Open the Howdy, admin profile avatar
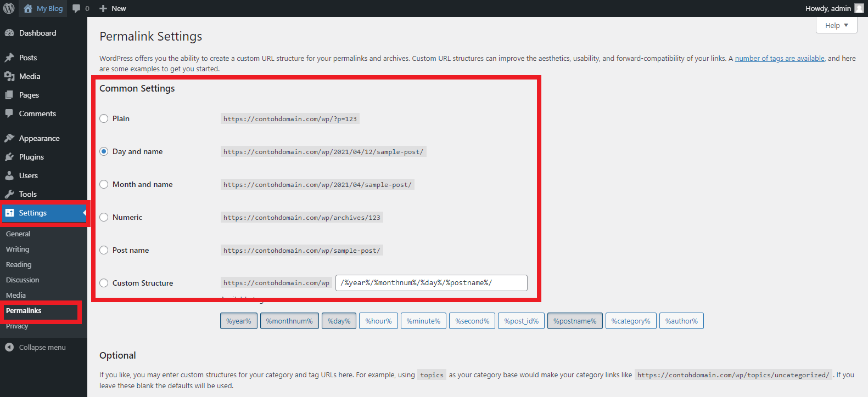Viewport: 868px width, 397px height. coord(859,8)
